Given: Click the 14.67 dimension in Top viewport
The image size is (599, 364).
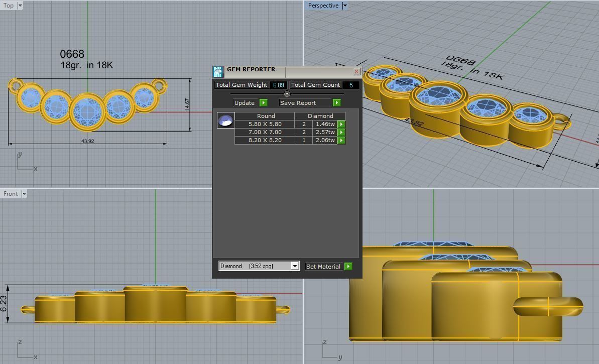Looking at the screenshot, I should pyautogui.click(x=187, y=104).
